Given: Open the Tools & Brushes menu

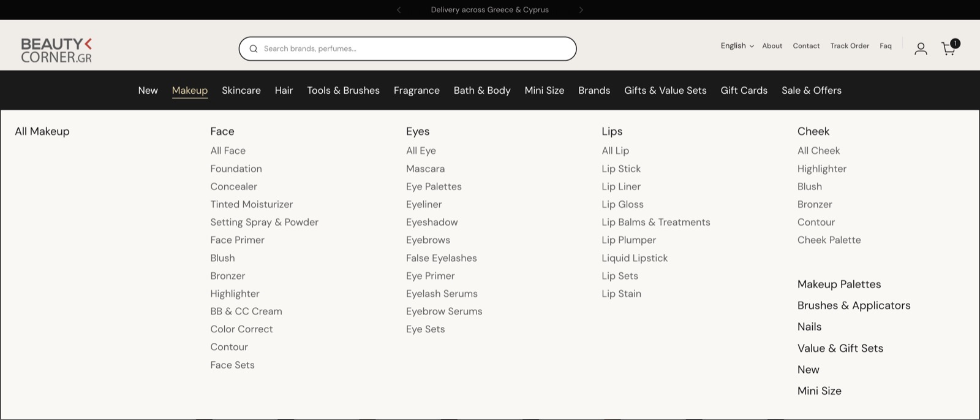Looking at the screenshot, I should 343,90.
